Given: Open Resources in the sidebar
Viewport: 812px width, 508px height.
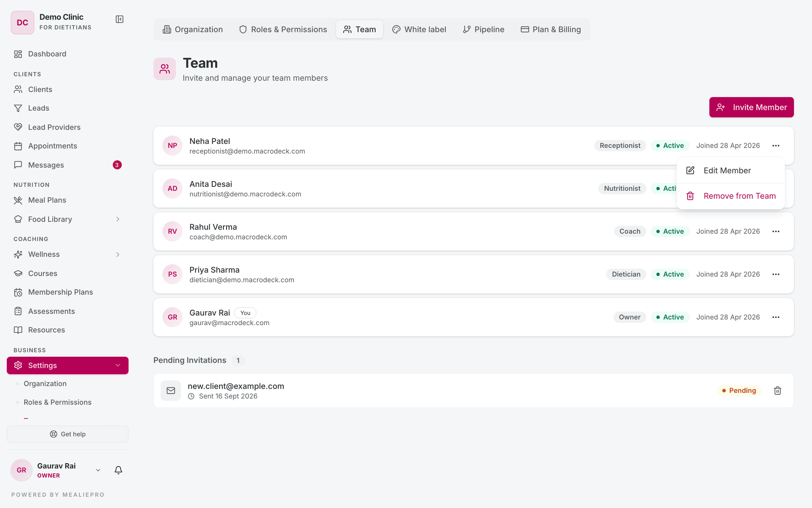Looking at the screenshot, I should click(67, 330).
